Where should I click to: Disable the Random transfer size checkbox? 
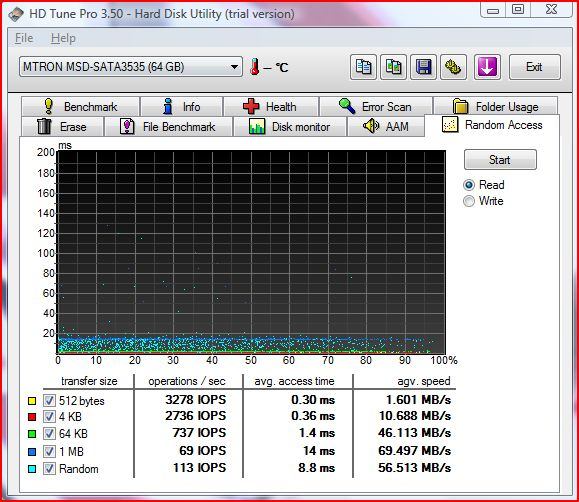[x=49, y=468]
